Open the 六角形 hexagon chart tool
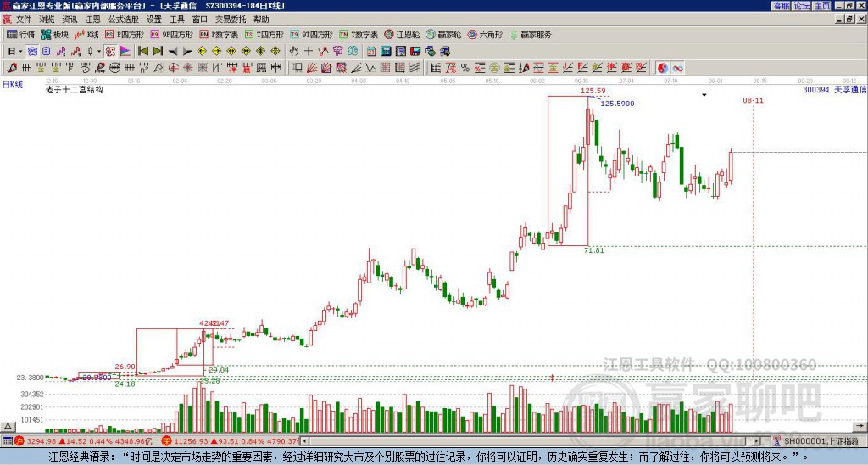The height and width of the screenshot is (465, 868). 485,34
